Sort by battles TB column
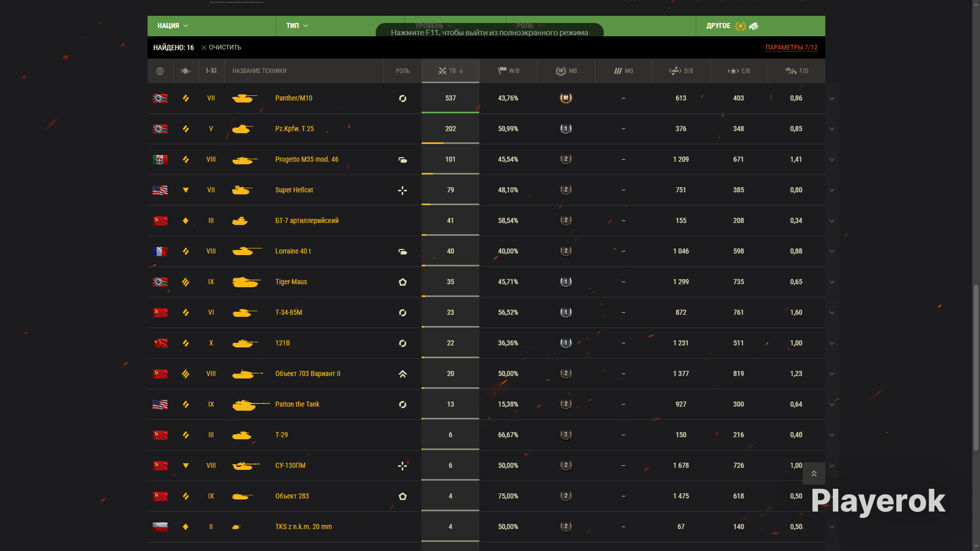Image resolution: width=980 pixels, height=551 pixels. click(450, 71)
